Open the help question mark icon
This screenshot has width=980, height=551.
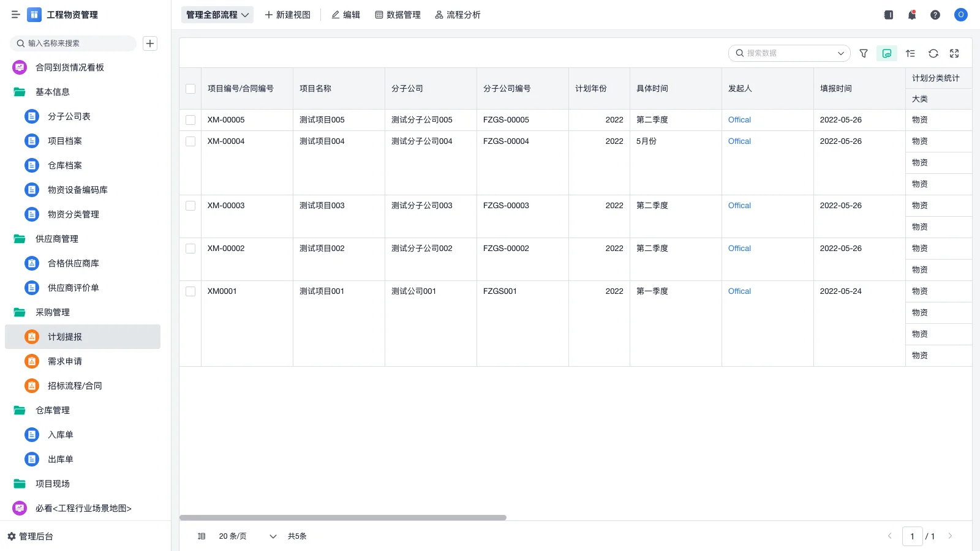[x=935, y=15]
